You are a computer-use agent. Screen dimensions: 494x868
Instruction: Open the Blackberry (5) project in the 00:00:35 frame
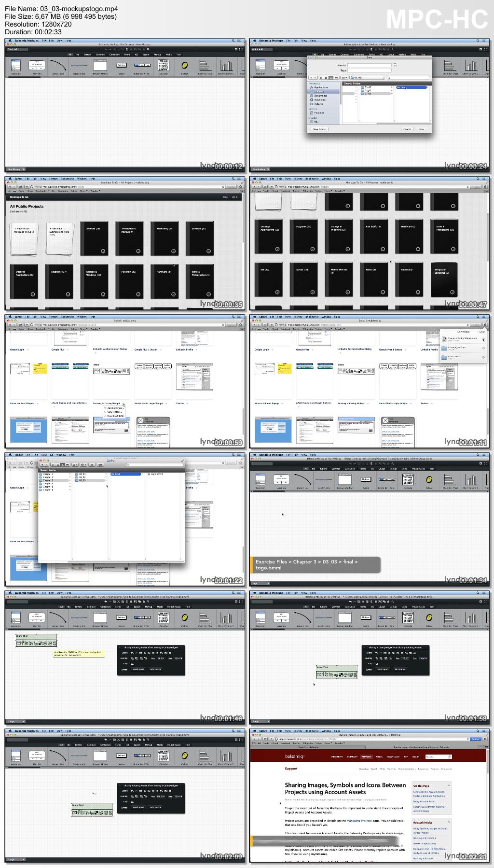point(165,238)
